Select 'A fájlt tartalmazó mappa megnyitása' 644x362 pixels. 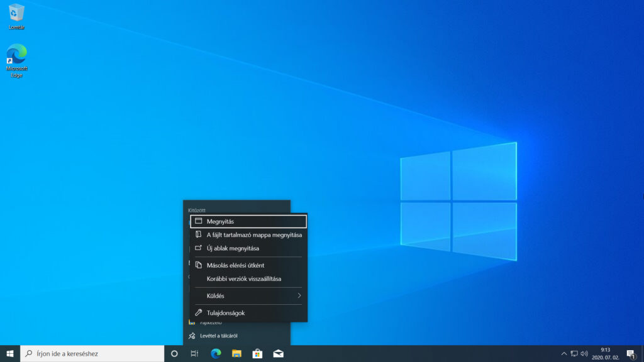pos(248,235)
